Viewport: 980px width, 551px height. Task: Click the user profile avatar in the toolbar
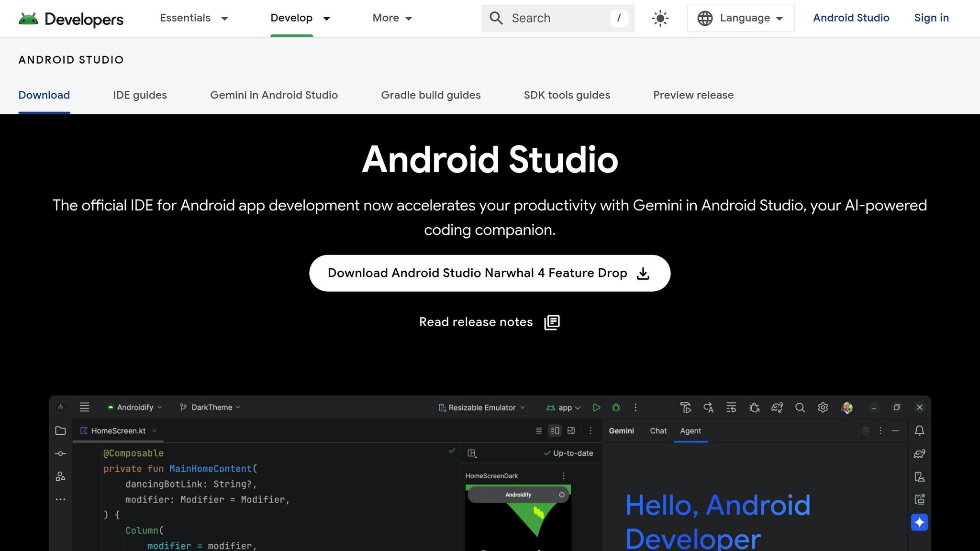(846, 408)
